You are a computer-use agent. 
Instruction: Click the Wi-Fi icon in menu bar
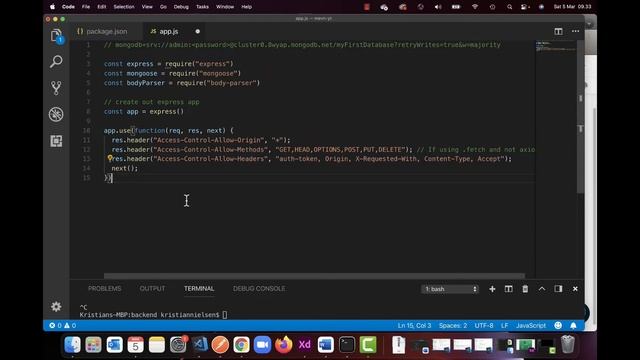click(475, 7)
